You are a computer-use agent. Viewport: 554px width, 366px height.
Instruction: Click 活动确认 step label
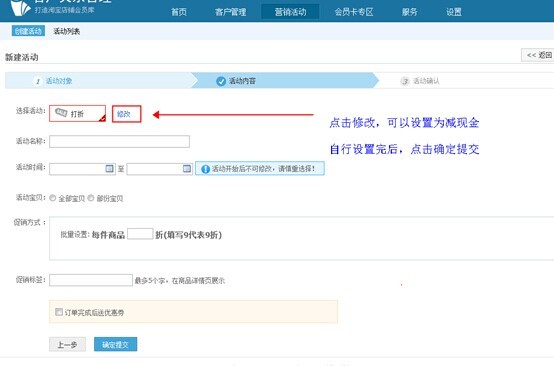[426, 81]
